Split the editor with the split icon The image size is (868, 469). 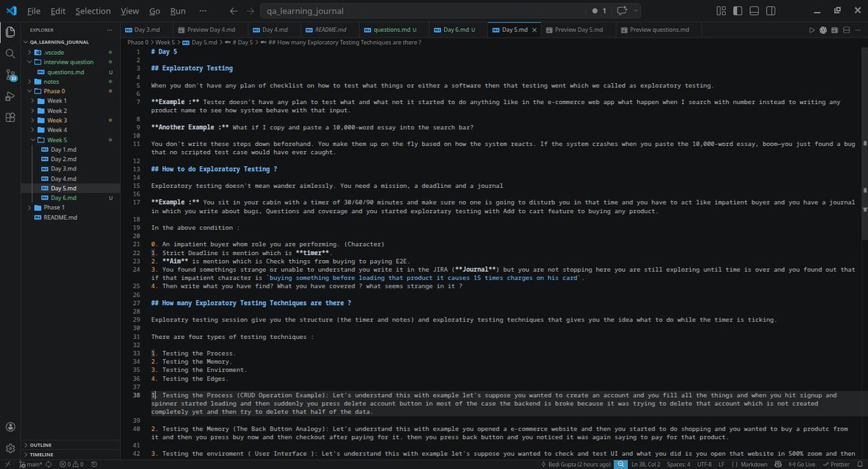(846, 30)
